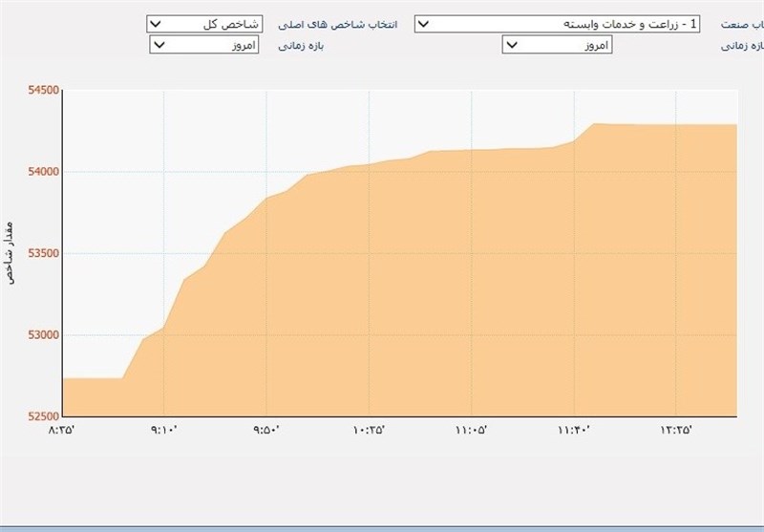Click the 52500 Y-axis tick label

(x=41, y=416)
